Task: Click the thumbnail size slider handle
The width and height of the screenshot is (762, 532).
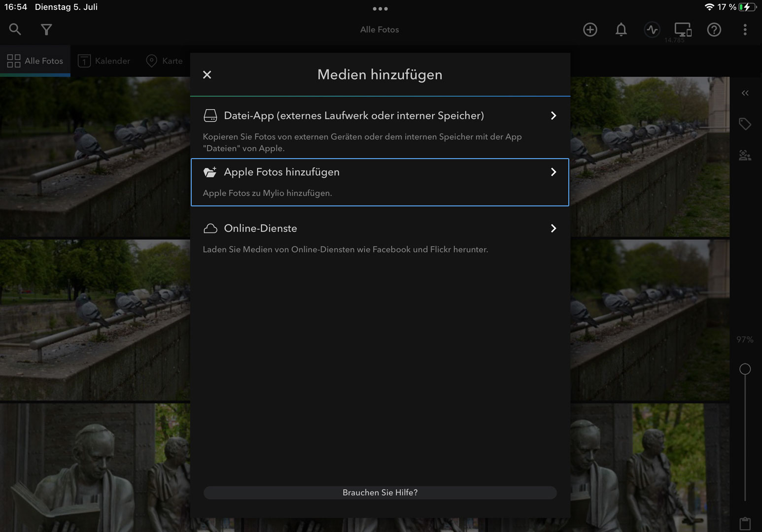Action: click(x=745, y=369)
